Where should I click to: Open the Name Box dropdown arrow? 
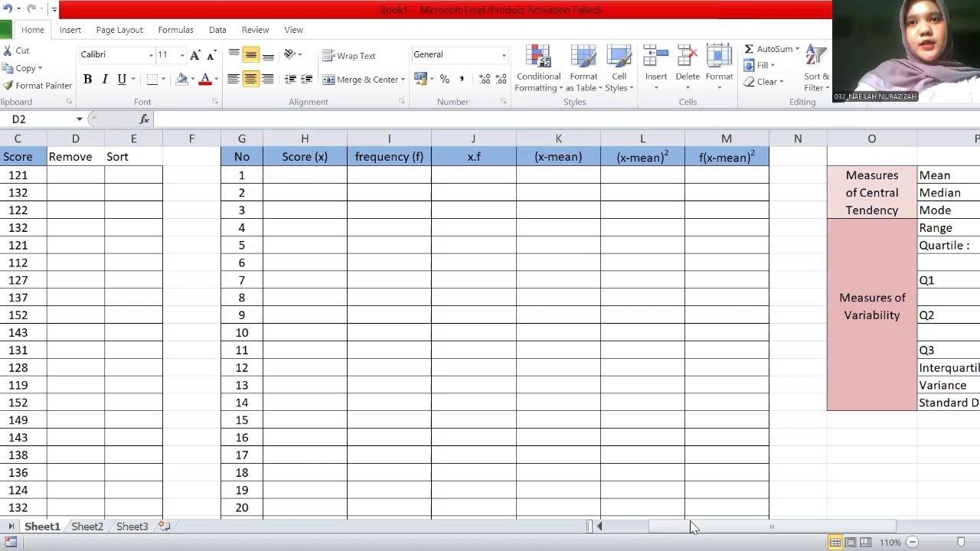(79, 119)
